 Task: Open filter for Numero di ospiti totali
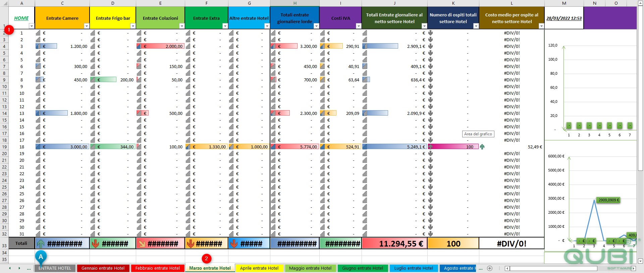tap(476, 26)
